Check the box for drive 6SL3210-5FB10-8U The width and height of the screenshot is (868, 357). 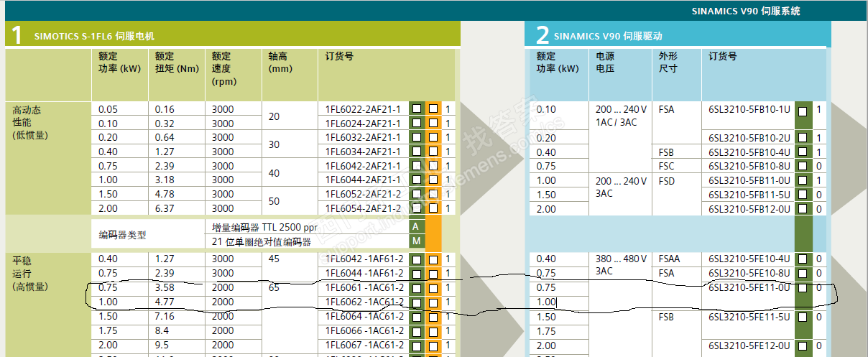point(803,166)
